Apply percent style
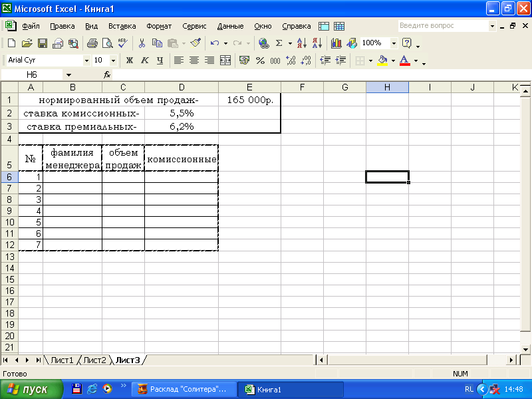The height and width of the screenshot is (399, 532). (x=260, y=61)
